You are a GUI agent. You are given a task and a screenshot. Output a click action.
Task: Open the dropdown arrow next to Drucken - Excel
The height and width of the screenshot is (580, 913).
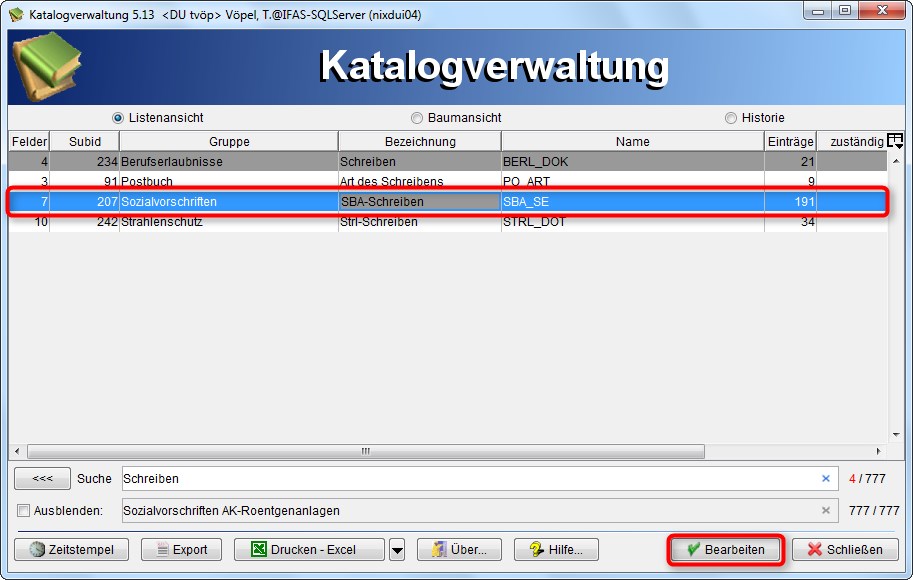coord(397,550)
